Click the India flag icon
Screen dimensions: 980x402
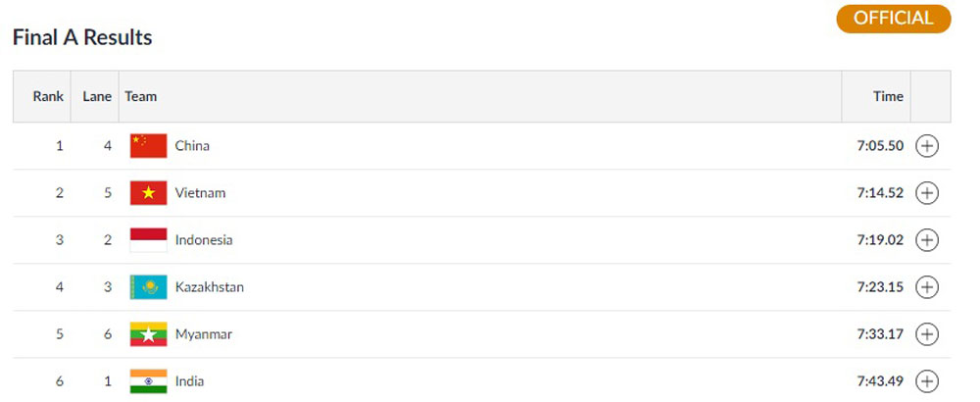[148, 381]
